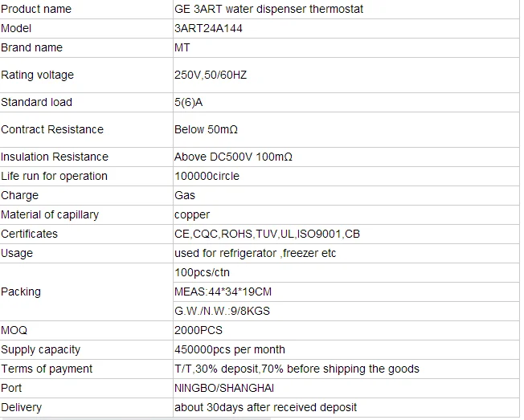
Task: Click the 'Brand name' label cell
Action: click(32, 47)
